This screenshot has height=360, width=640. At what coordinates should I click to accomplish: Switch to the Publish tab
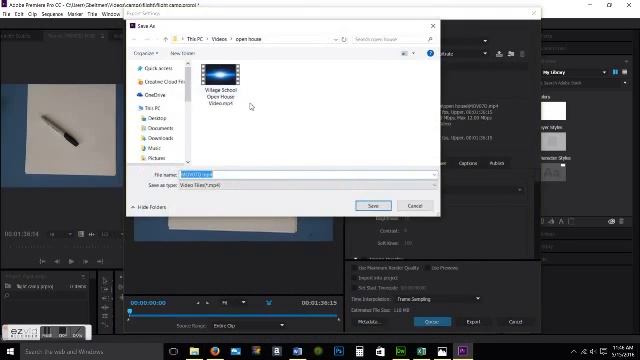click(497, 163)
